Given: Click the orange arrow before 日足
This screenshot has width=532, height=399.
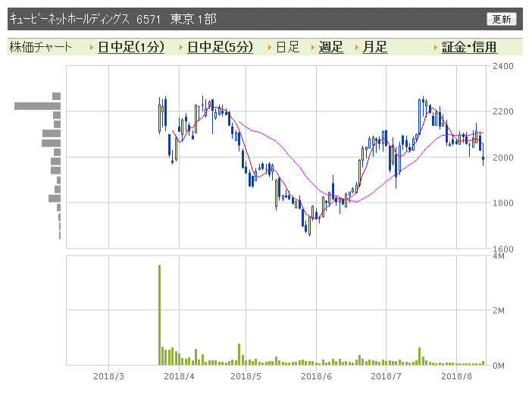Looking at the screenshot, I should coord(270,48).
